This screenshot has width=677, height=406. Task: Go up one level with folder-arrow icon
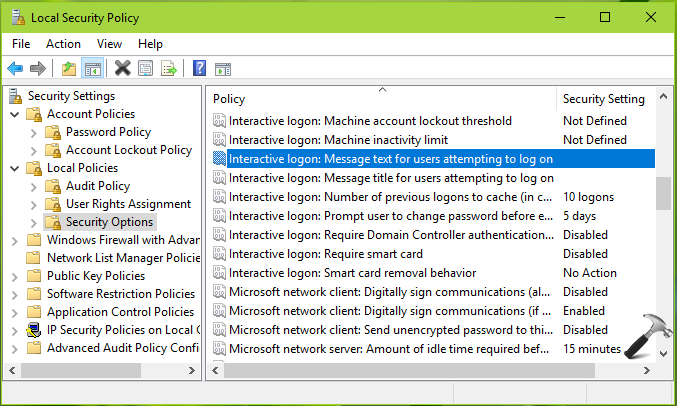pyautogui.click(x=69, y=68)
